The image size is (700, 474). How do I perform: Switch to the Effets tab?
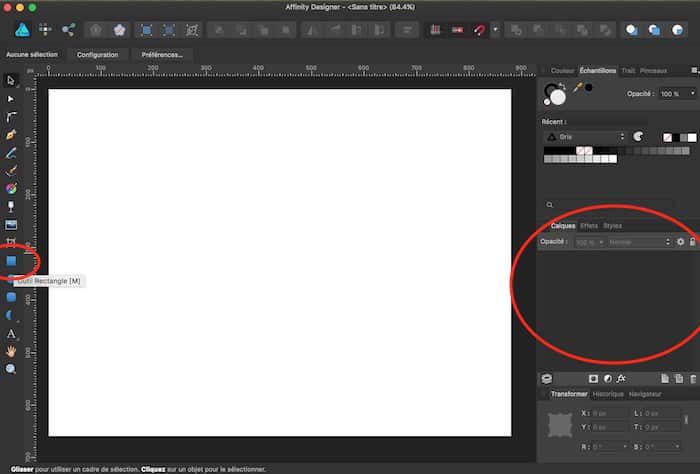tap(588, 226)
